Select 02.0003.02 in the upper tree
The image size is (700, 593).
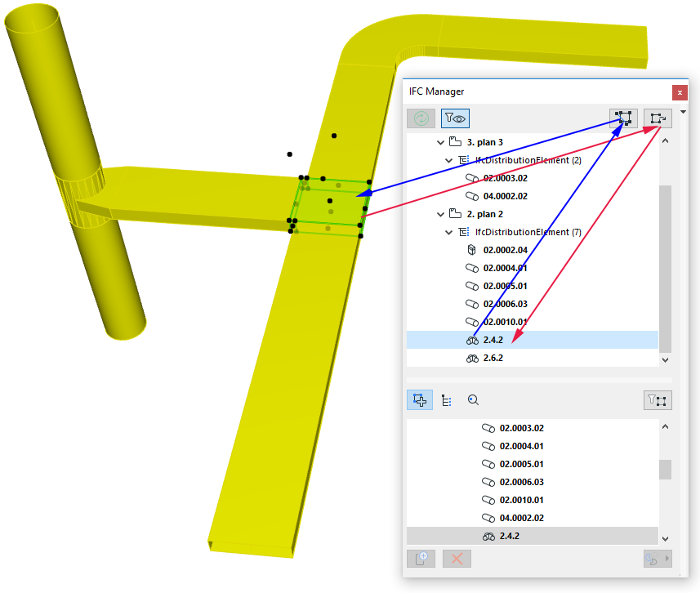click(505, 178)
